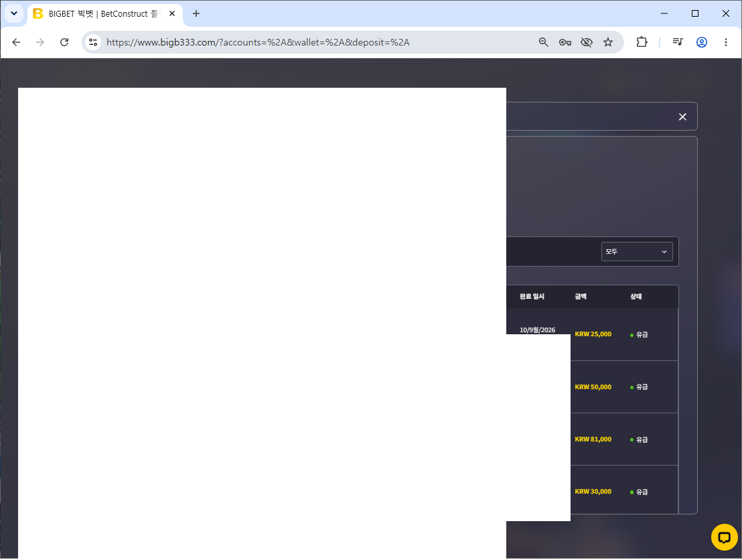The height and width of the screenshot is (560, 742).
Task: Open the live chat bubble icon
Action: (x=724, y=537)
